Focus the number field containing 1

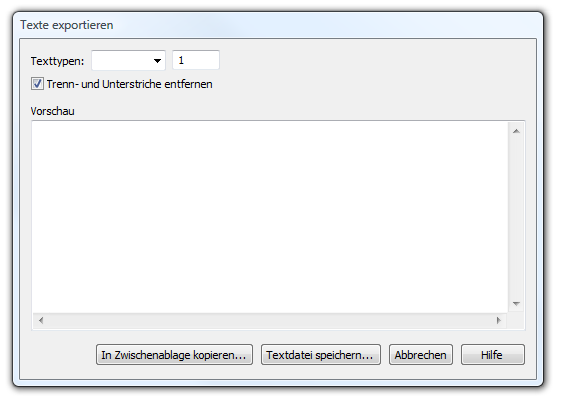point(196,60)
